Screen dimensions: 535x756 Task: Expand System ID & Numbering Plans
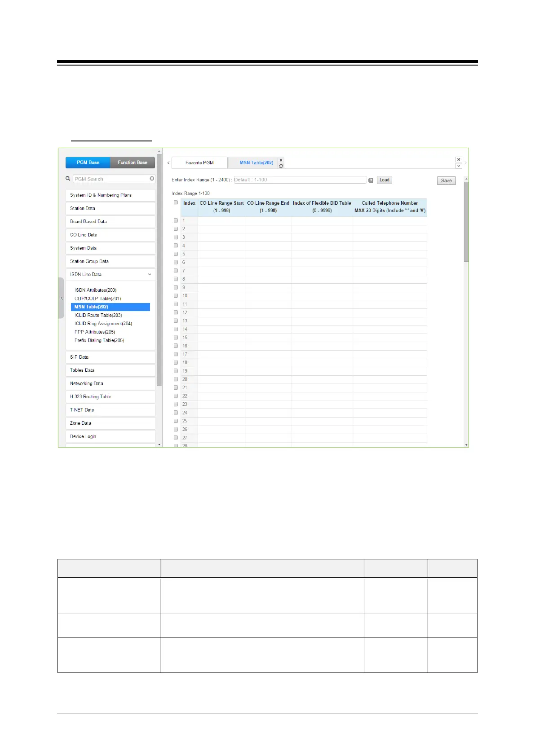(x=111, y=195)
